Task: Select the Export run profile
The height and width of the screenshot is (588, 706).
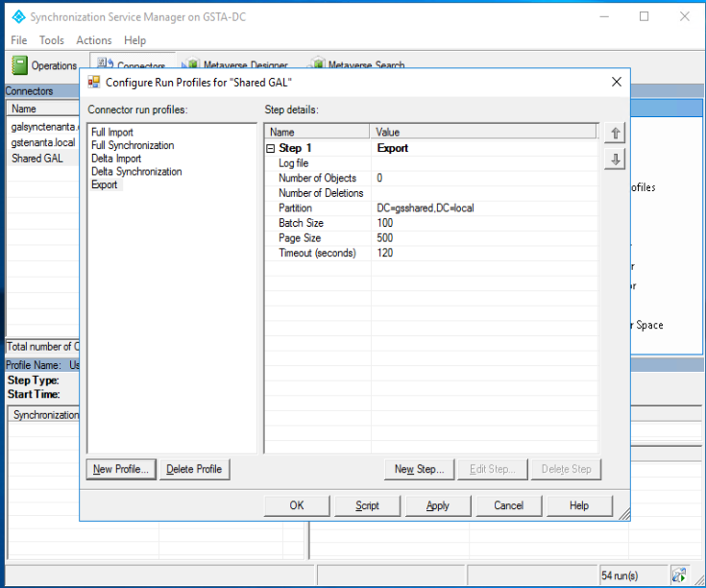Action: (105, 185)
